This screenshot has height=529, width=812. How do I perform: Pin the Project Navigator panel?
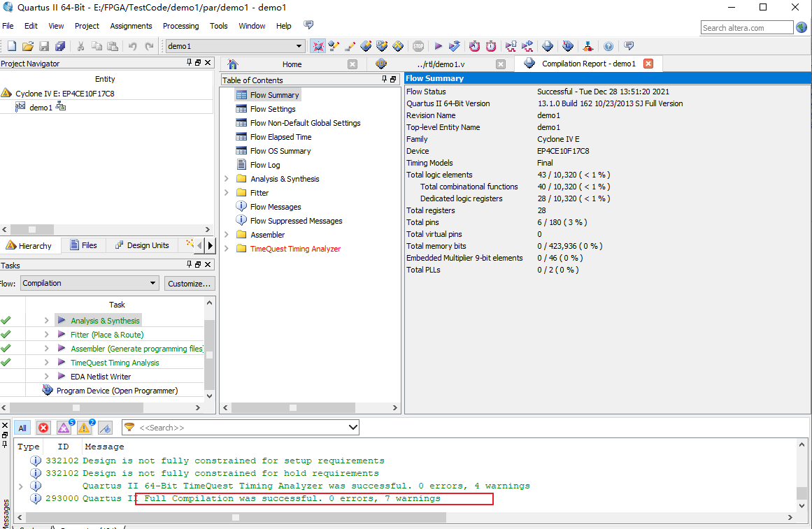tap(189, 63)
